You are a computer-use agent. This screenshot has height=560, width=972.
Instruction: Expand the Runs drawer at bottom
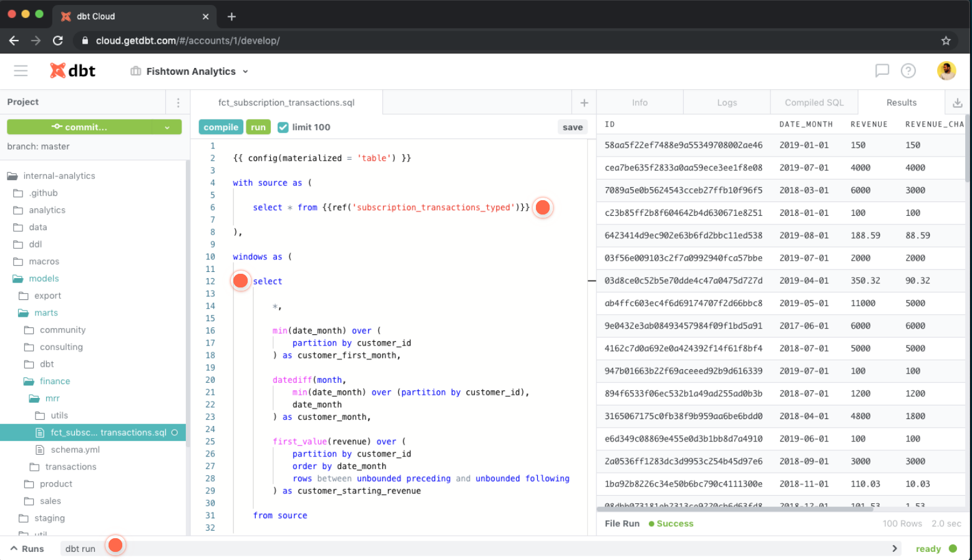(27, 549)
